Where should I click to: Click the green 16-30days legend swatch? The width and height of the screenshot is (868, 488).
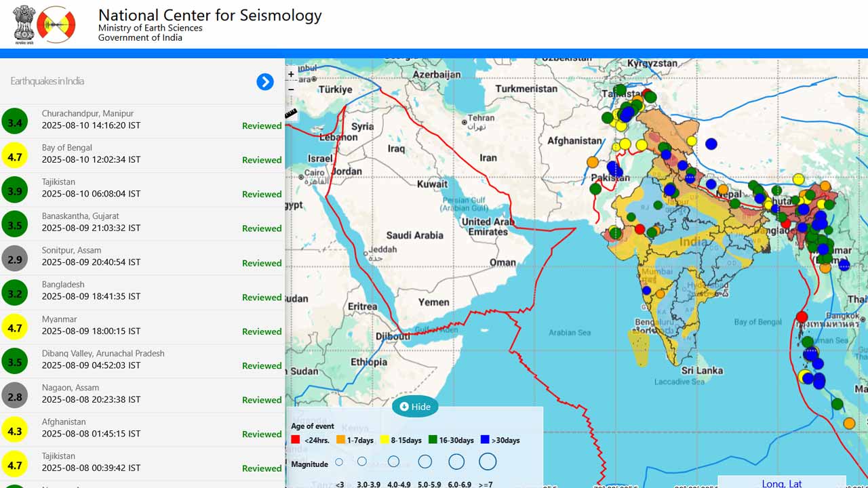coord(432,440)
